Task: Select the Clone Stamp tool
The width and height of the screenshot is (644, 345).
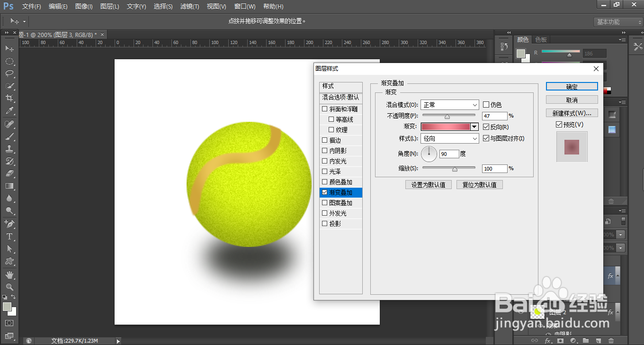Action: [x=9, y=149]
